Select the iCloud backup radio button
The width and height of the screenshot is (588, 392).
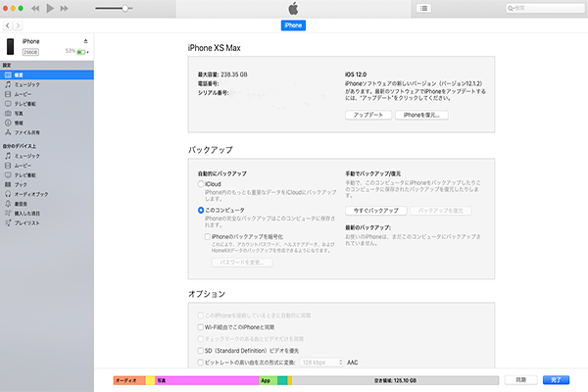[x=201, y=184]
